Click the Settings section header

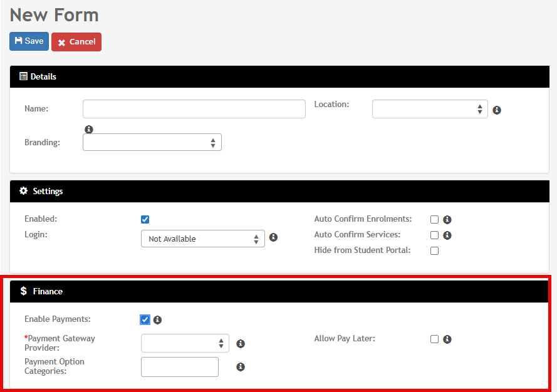point(279,192)
